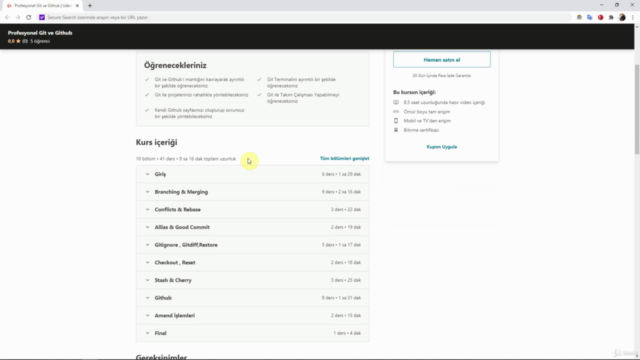The image size is (640, 360).
Task: Click the checkmark beside Git Terminalini item
Action: point(259,80)
